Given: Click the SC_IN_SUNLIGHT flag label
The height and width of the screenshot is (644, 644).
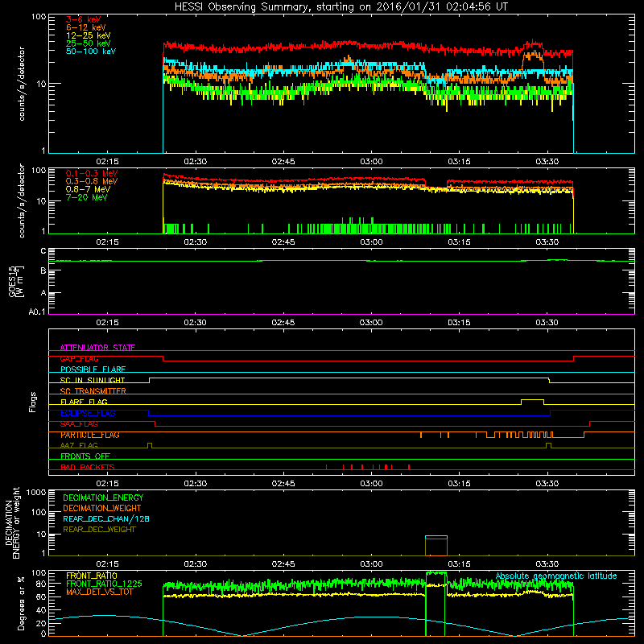Looking at the screenshot, I should coord(93,380).
